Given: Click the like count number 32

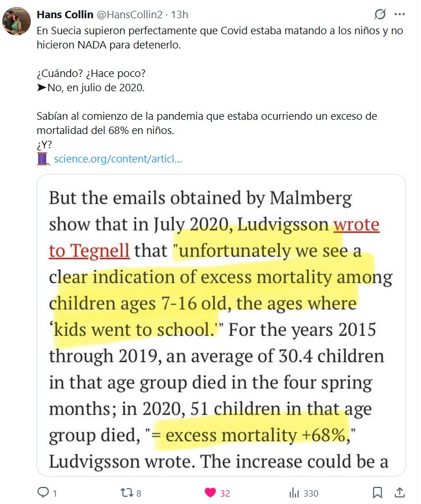Looking at the screenshot, I should (x=224, y=493).
